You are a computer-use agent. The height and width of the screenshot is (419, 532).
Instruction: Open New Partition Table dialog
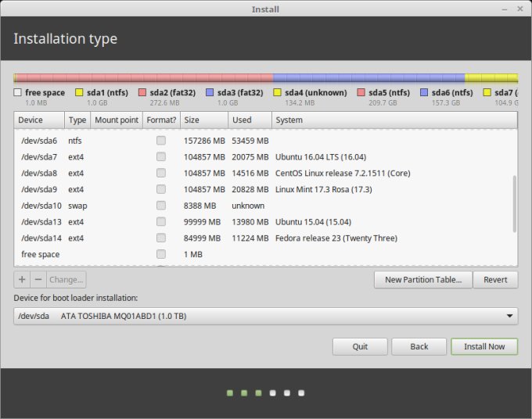[423, 280]
